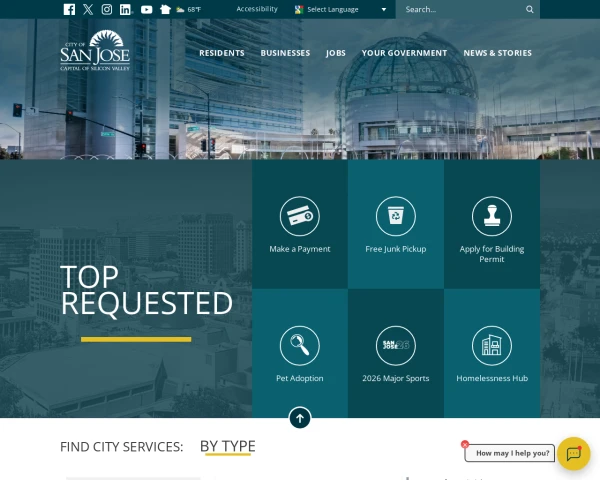The image size is (600, 480).
Task: Click the 68°F weather indicator
Action: click(x=189, y=10)
